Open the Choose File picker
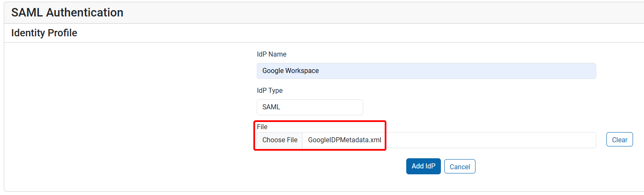This screenshot has width=644, height=195. pyautogui.click(x=280, y=140)
